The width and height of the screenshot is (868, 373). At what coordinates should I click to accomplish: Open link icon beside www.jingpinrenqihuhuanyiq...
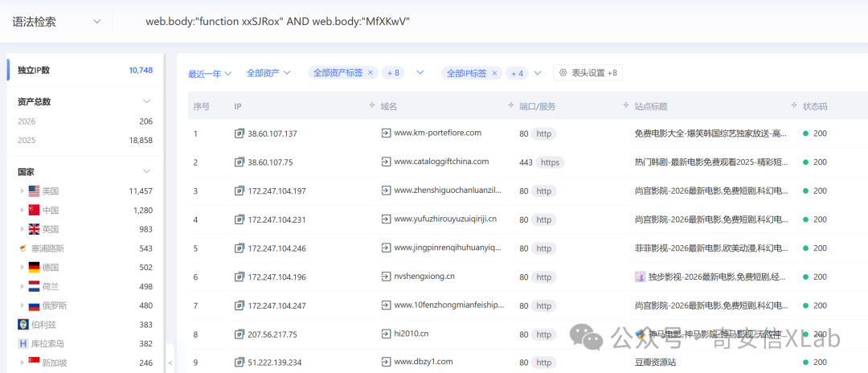[386, 248]
